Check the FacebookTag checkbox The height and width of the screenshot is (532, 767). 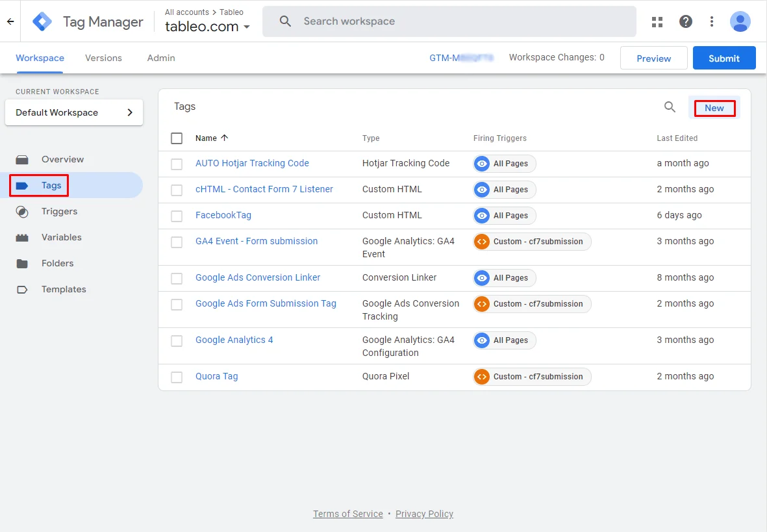[x=177, y=216]
